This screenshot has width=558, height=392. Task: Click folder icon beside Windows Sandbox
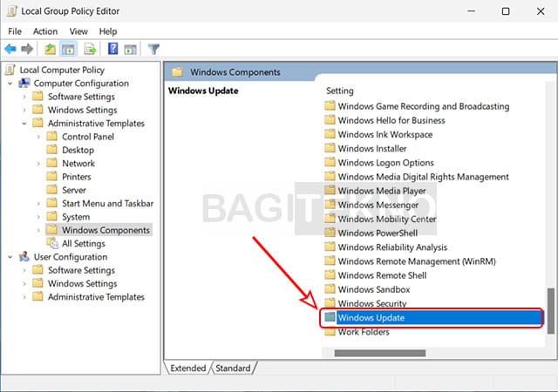coord(330,289)
